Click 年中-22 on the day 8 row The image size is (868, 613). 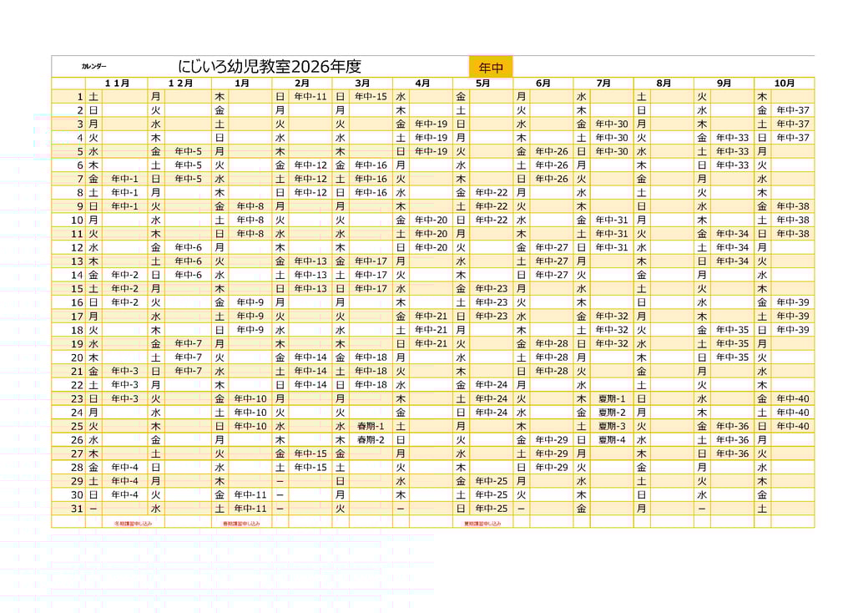pos(492,193)
